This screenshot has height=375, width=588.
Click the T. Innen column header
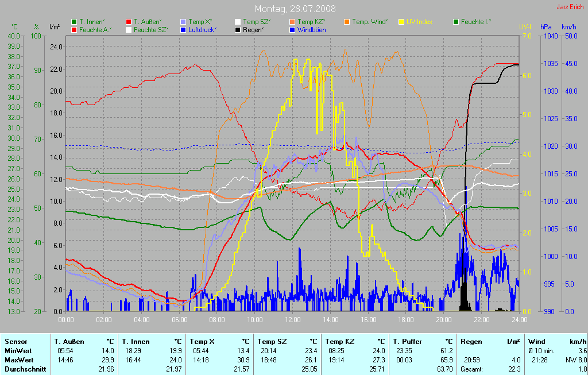pyautogui.click(x=136, y=342)
